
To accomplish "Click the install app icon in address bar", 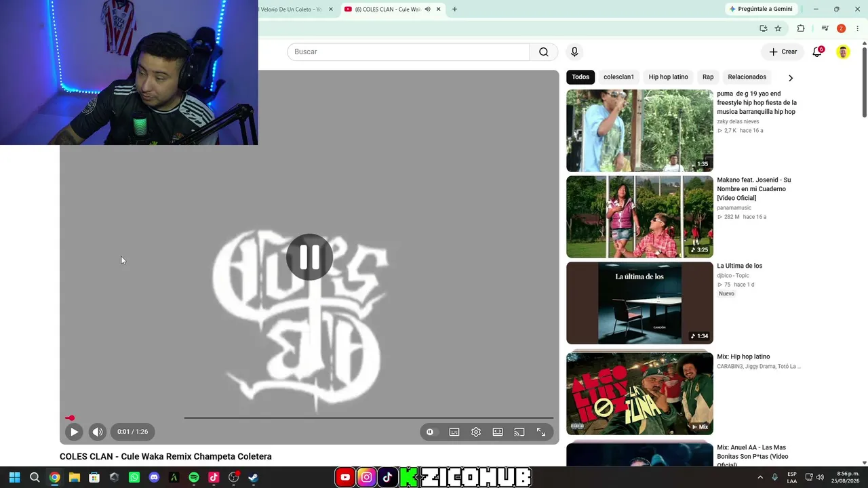I will [764, 28].
